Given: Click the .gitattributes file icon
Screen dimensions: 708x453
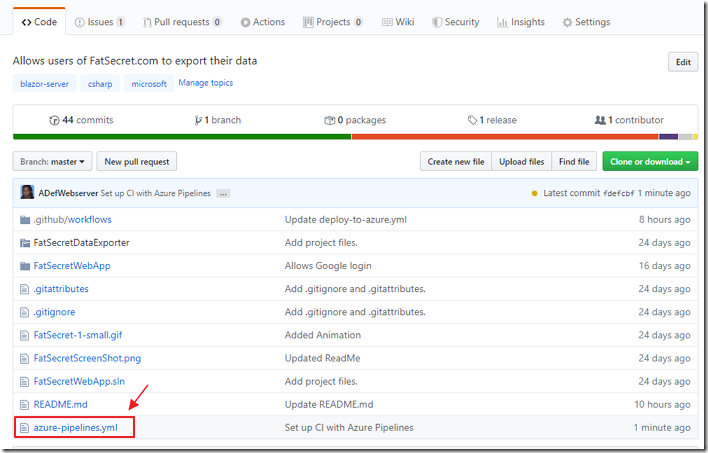Looking at the screenshot, I should click(x=24, y=289).
